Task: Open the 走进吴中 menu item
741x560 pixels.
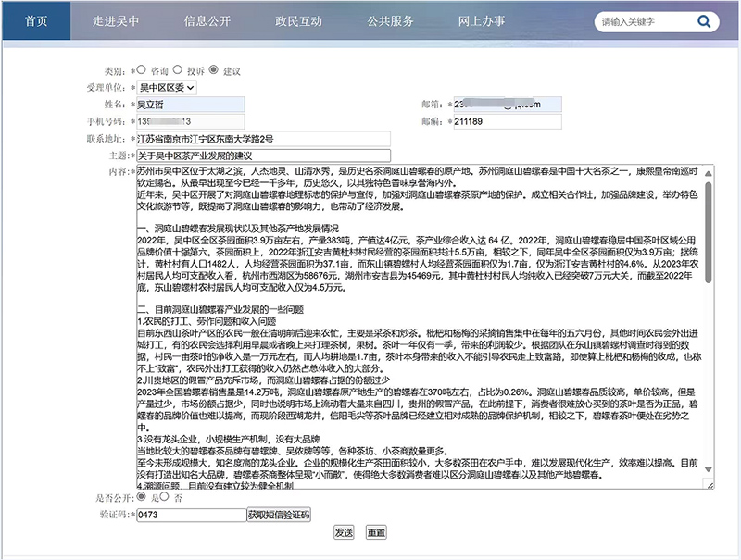Action: tap(116, 20)
